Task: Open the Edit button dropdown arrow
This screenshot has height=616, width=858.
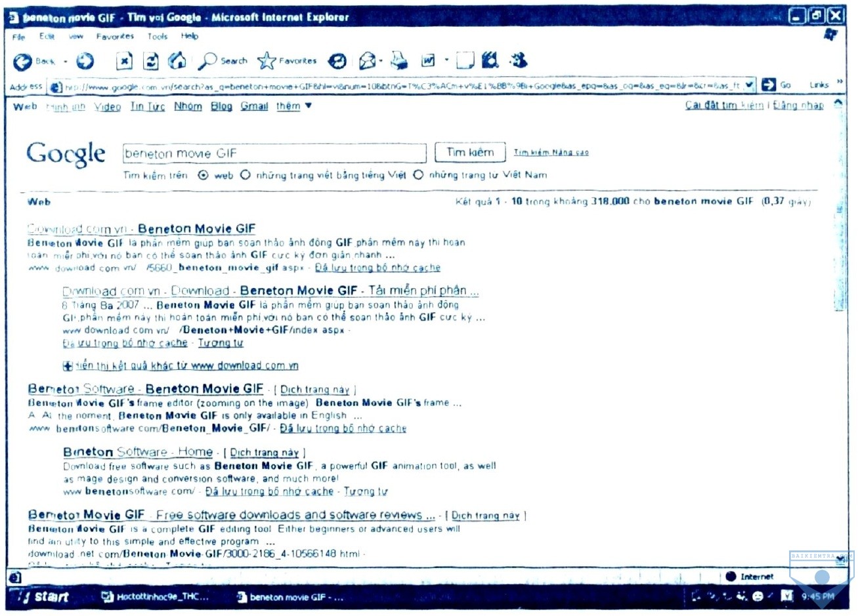Action: (446, 61)
